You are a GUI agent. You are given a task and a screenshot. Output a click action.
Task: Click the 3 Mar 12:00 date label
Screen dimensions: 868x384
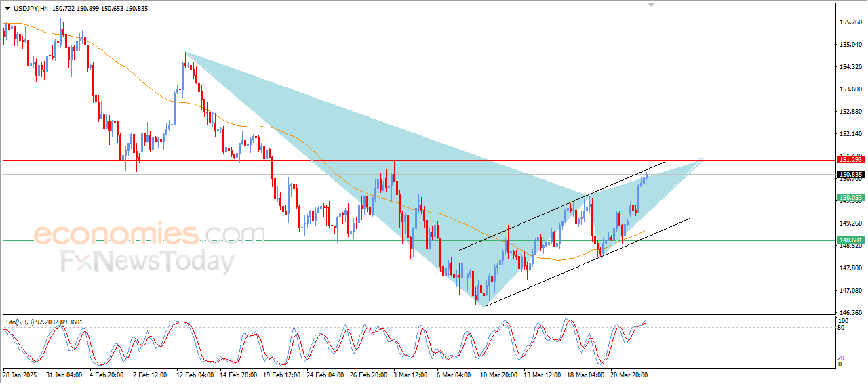[x=412, y=375]
